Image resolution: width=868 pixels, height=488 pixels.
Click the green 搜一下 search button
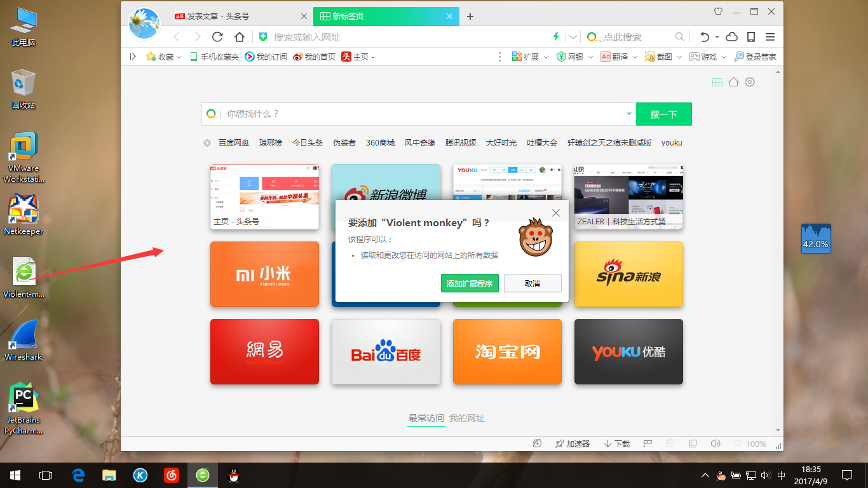coord(664,114)
